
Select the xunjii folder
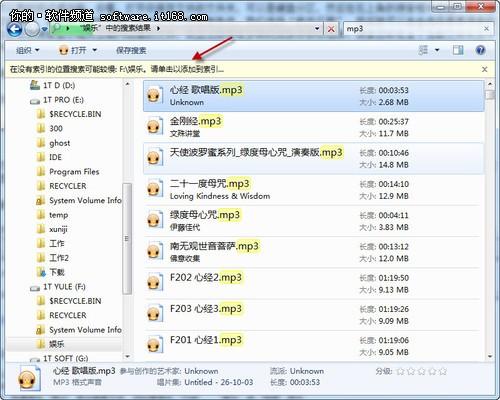(x=58, y=229)
